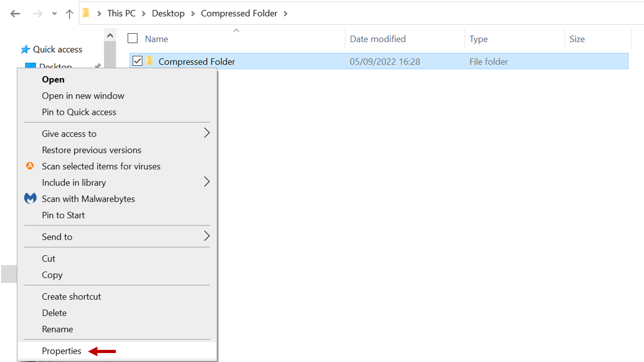Click the File folder type cell
This screenshot has height=362, width=644.
(489, 62)
